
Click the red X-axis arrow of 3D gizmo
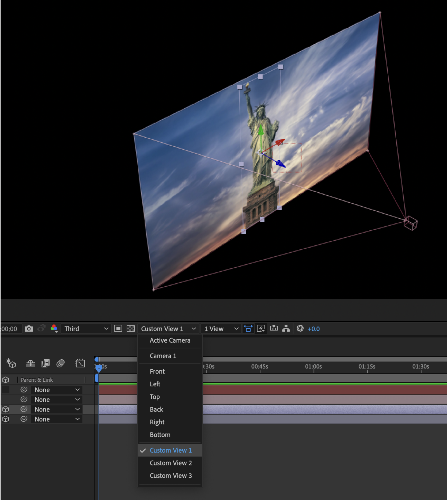[280, 142]
